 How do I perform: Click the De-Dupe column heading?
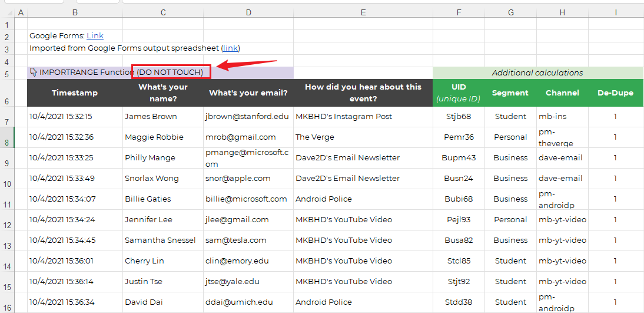[x=616, y=93]
